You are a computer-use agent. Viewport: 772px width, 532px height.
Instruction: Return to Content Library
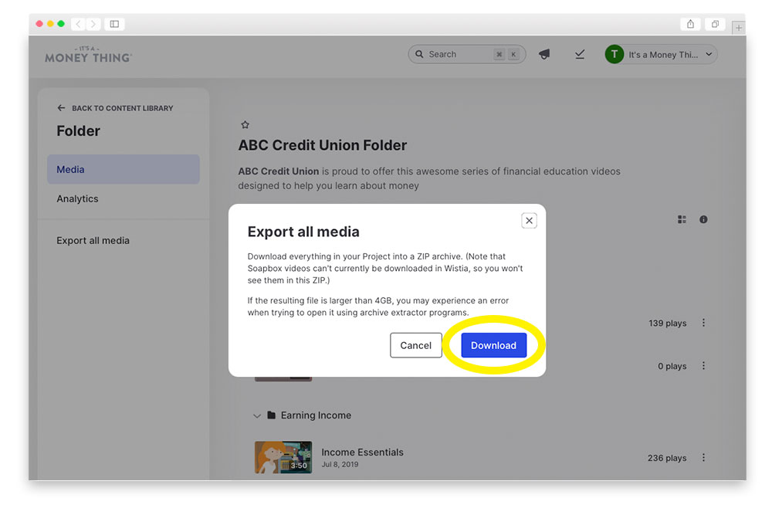[x=116, y=108]
